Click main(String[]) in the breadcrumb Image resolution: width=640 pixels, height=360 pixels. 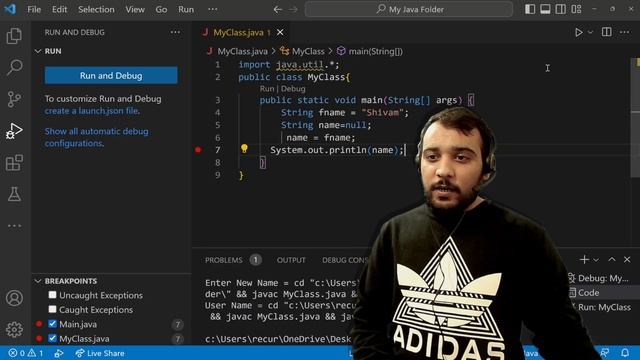376,51
